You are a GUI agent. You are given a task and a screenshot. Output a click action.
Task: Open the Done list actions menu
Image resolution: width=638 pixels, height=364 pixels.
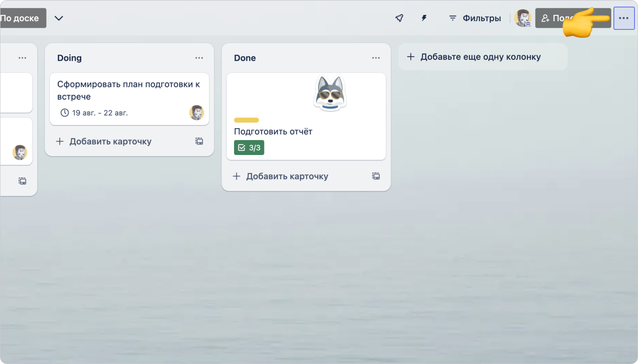(376, 58)
